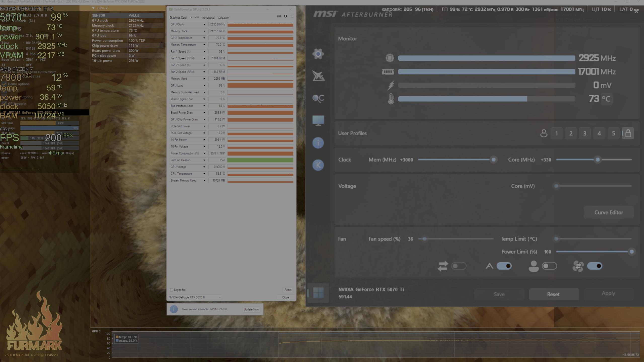Click the Update Now button
This screenshot has height=362, width=644.
point(251,309)
